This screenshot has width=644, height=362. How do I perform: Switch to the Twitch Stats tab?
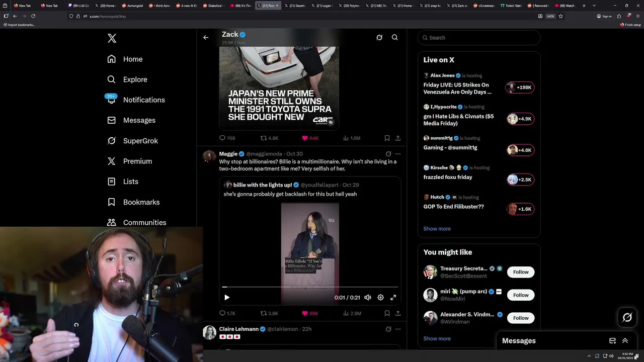pos(511,6)
